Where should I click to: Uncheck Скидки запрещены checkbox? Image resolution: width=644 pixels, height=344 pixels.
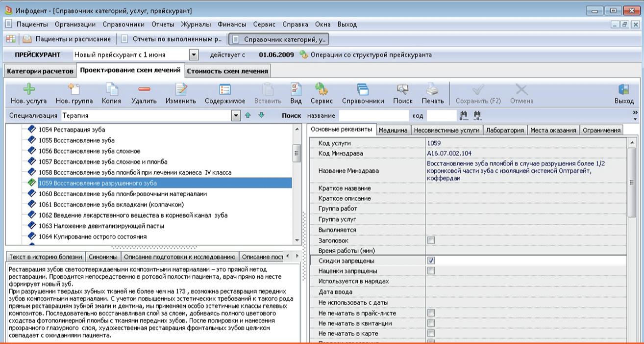pos(431,261)
